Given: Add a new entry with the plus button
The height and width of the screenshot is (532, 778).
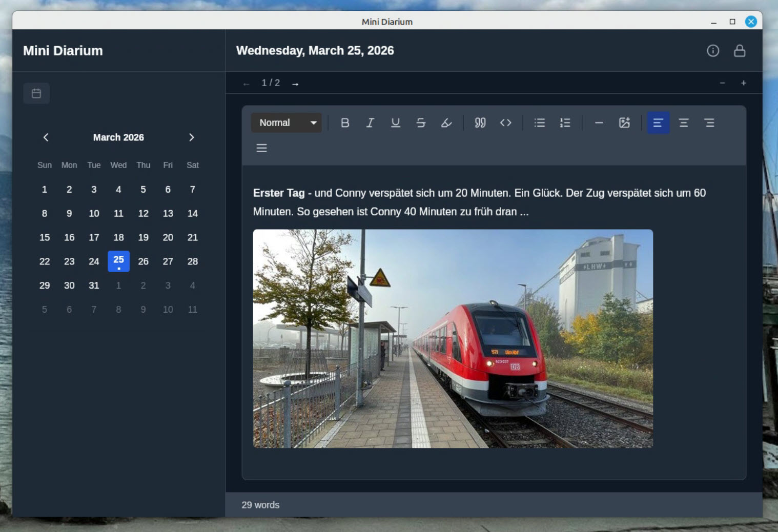Looking at the screenshot, I should tap(743, 83).
